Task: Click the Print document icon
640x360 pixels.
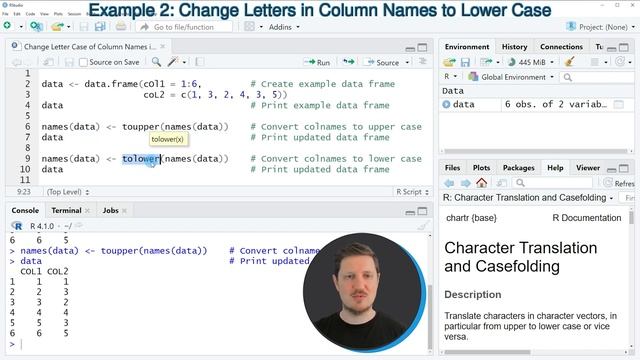Action: tap(121, 27)
